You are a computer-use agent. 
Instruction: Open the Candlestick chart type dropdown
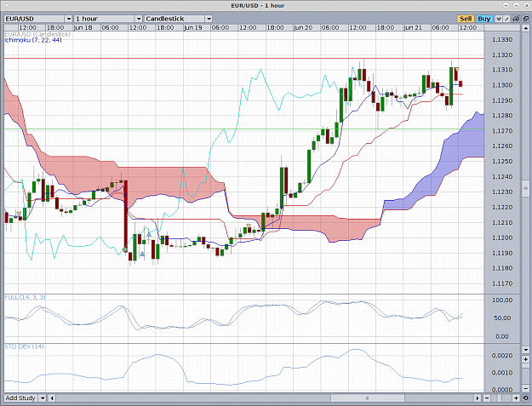(x=179, y=19)
